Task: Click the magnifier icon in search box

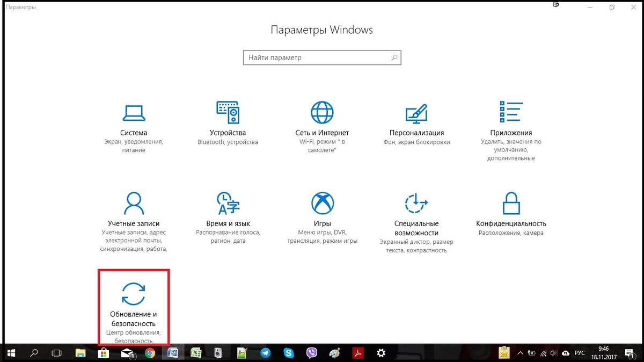Action: tap(394, 57)
